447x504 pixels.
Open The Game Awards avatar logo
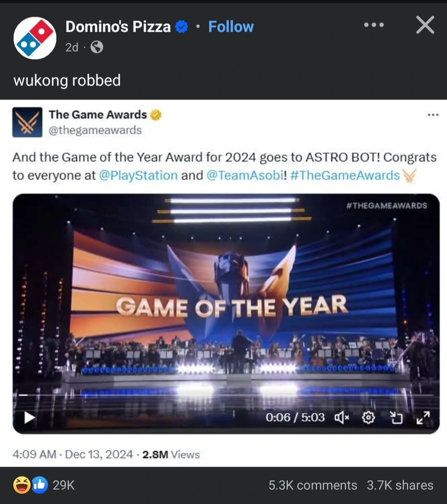click(x=27, y=122)
